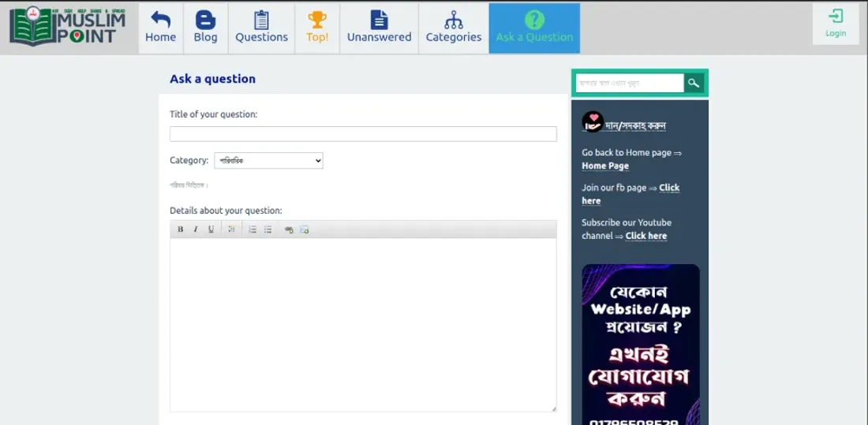
Task: Click the 'Go back to Home page' text
Action: 627,153
